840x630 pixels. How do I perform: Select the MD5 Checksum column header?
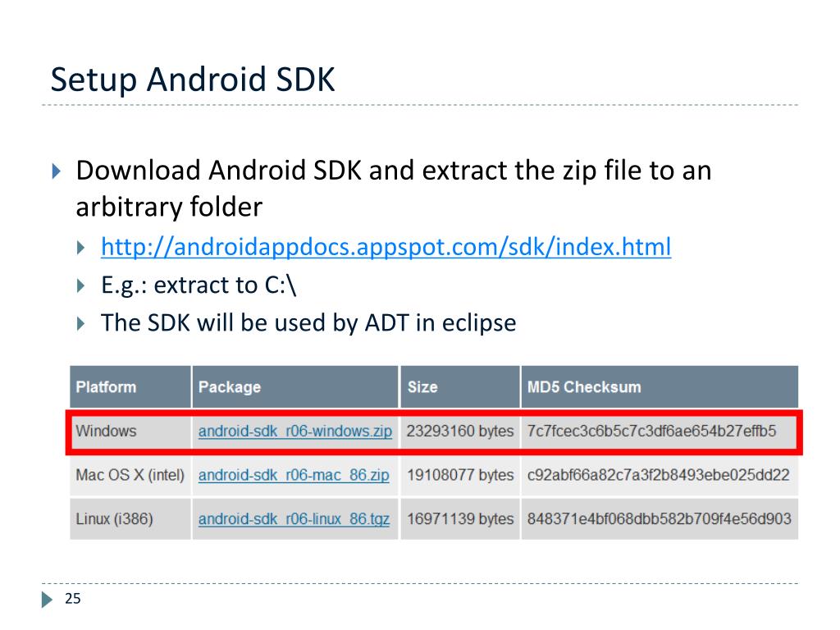(x=660, y=387)
